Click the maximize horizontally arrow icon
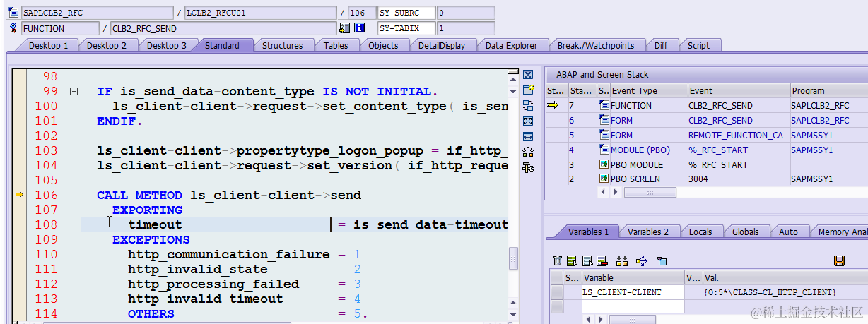The height and width of the screenshot is (324, 868). (x=527, y=136)
